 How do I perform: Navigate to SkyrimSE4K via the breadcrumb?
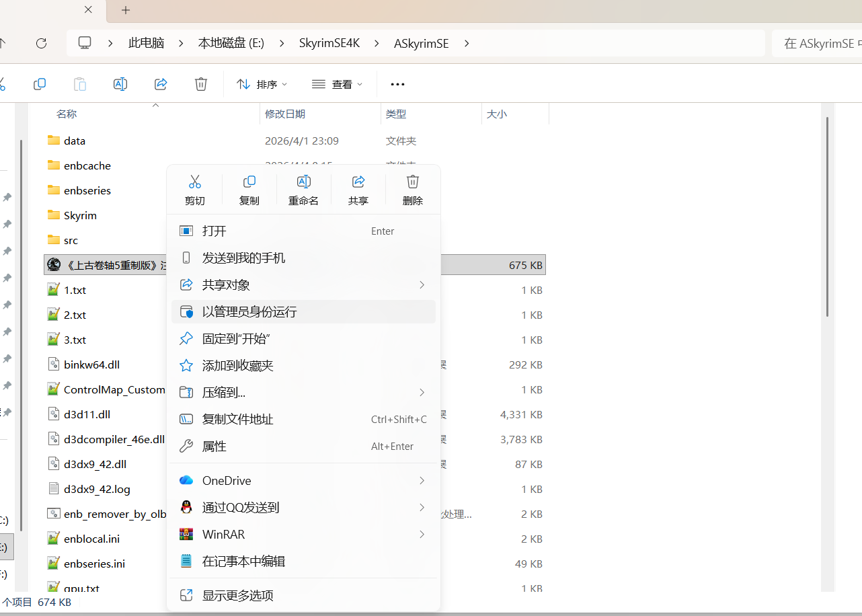coord(329,43)
